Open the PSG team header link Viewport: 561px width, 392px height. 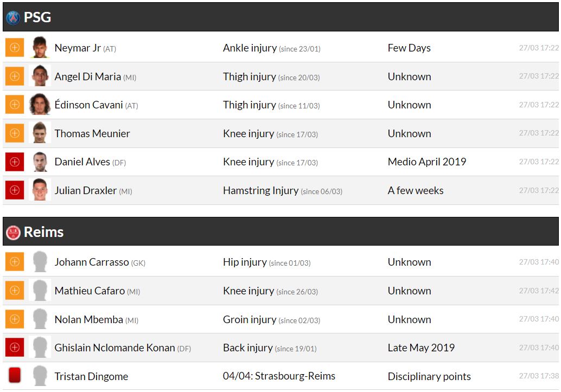point(37,17)
